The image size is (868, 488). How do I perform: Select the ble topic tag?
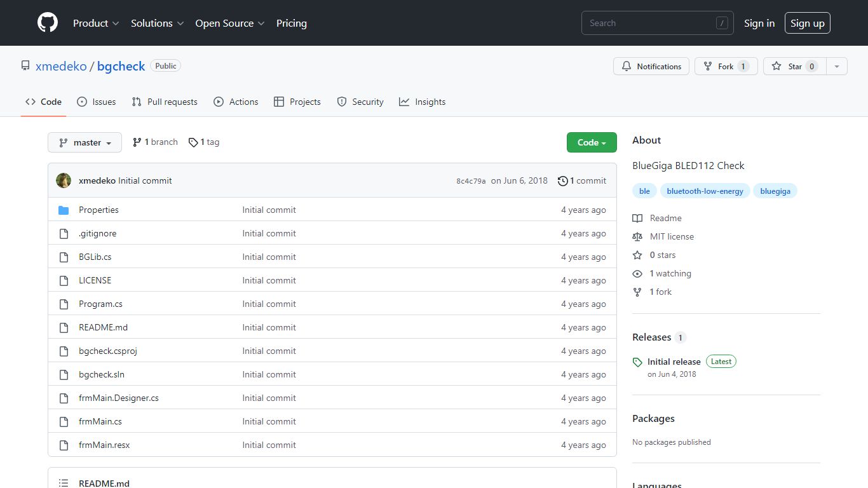[x=644, y=191]
